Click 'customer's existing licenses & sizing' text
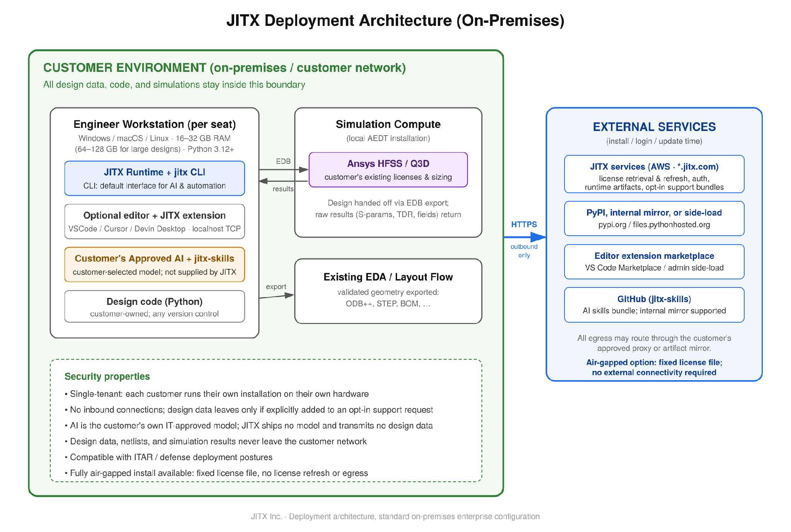Screen dimensions: 791x532 [x=388, y=177]
